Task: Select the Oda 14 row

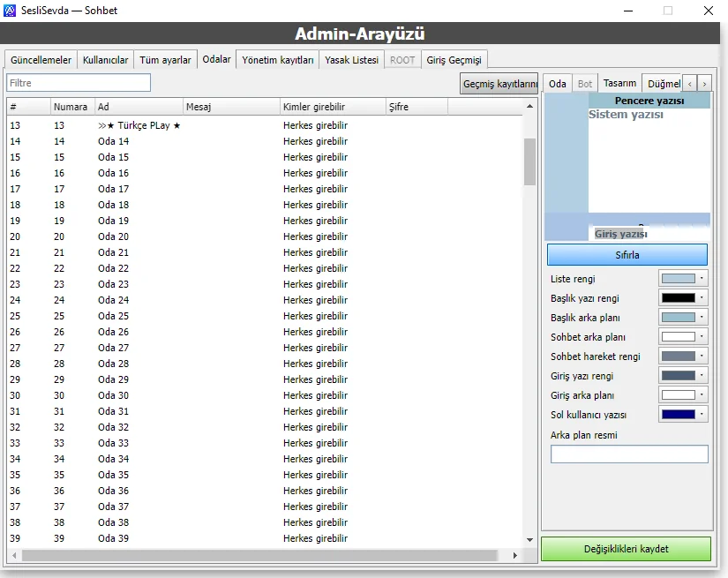Action: 265,141
